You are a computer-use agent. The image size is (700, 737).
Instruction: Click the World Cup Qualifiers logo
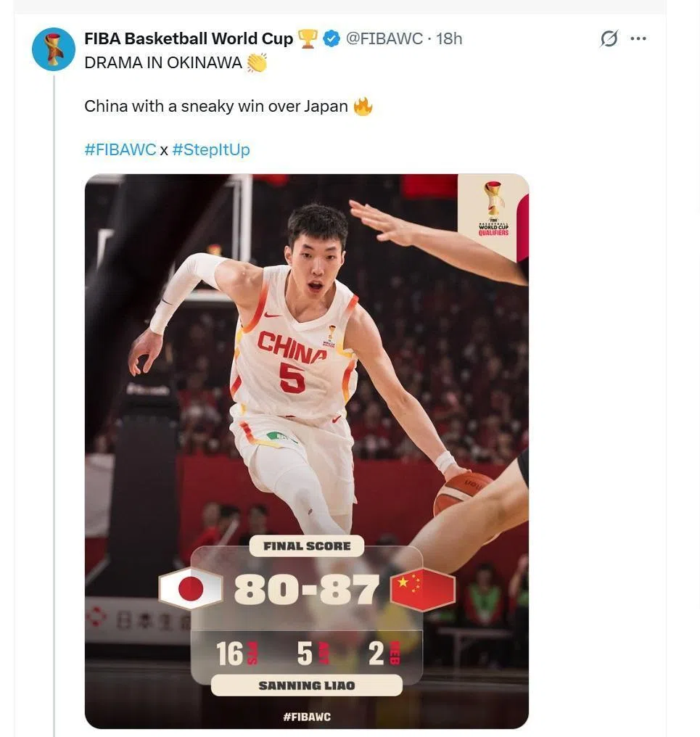coord(493,210)
